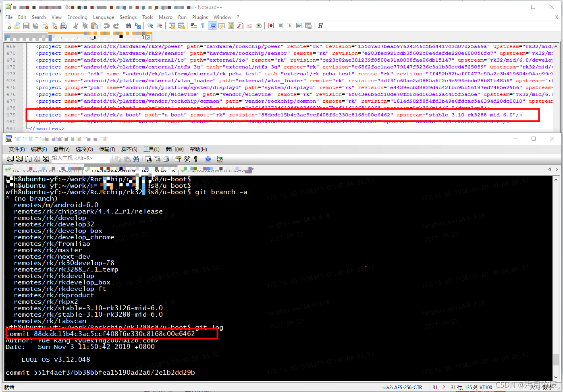This screenshot has height=392, width=563.
Task: Open 编辑(E) menu in terminal window
Action: 39,149
